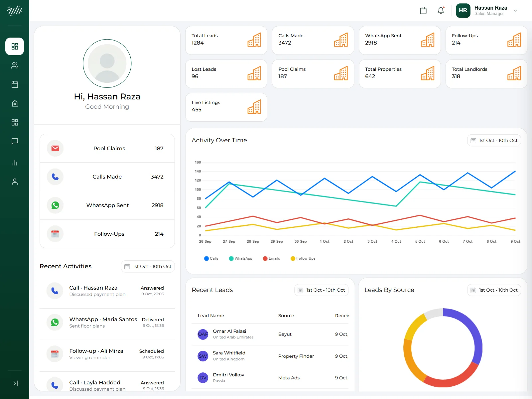The image size is (532, 399).
Task: Open the calendar icon in top header
Action: click(423, 11)
